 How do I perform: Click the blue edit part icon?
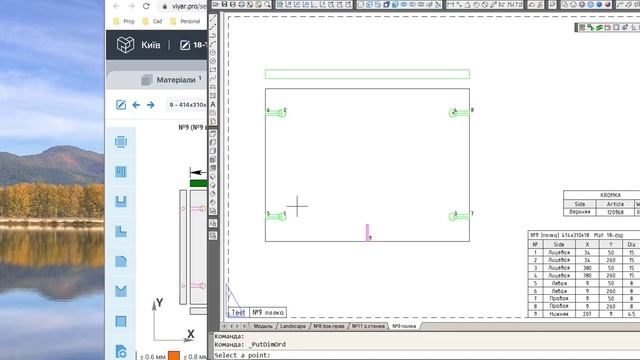coord(121,105)
